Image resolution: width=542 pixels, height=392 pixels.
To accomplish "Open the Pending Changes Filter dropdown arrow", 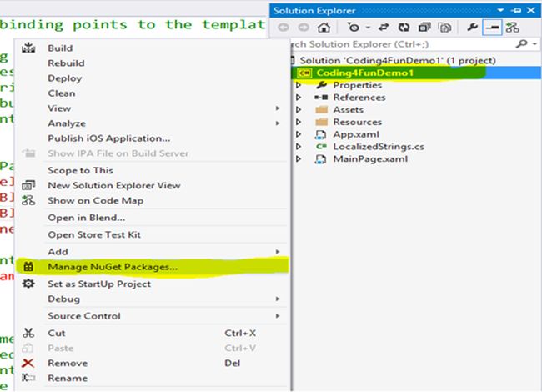I will coord(368,28).
